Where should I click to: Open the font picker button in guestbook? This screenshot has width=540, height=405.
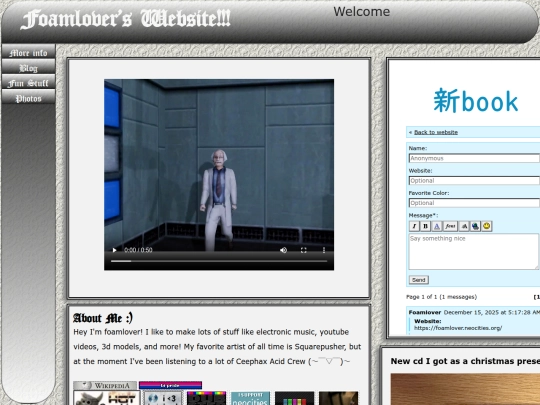(x=450, y=226)
